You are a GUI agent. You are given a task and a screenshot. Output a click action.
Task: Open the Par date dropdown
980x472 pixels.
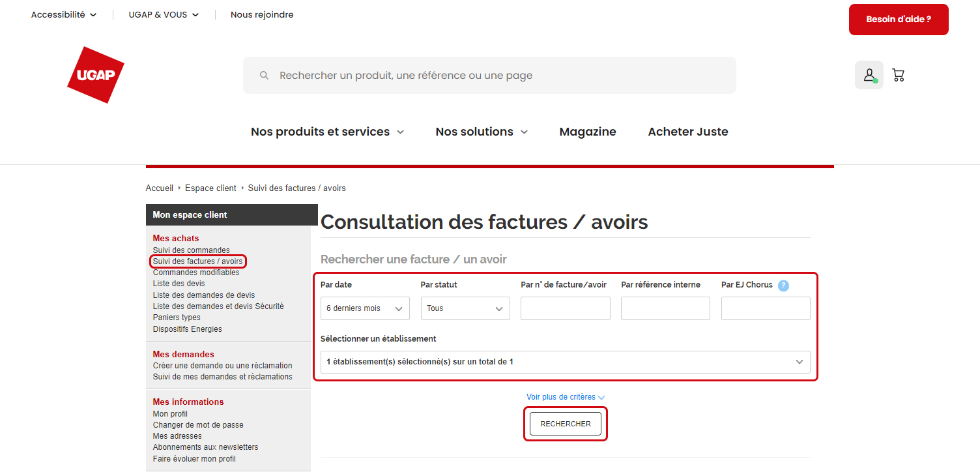click(365, 308)
